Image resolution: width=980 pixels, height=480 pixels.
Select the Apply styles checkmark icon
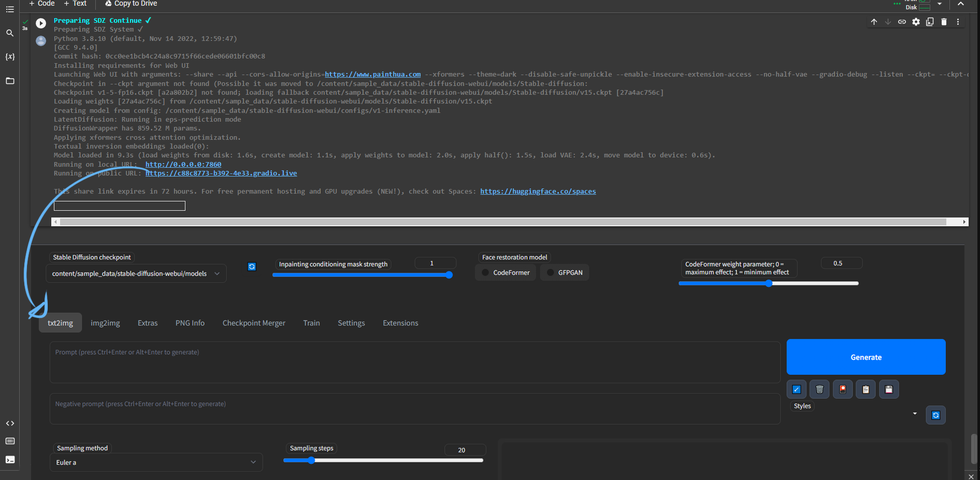[x=796, y=389]
